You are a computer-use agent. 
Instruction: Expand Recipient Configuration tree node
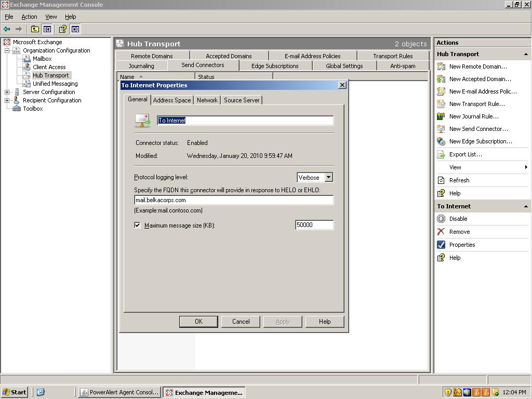7,100
